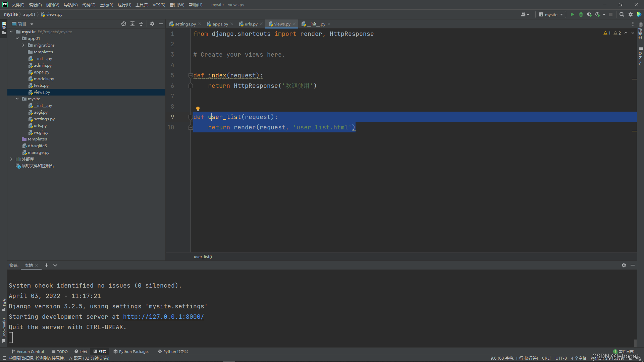Add a new terminal tab
644x362 pixels.
[x=47, y=265]
